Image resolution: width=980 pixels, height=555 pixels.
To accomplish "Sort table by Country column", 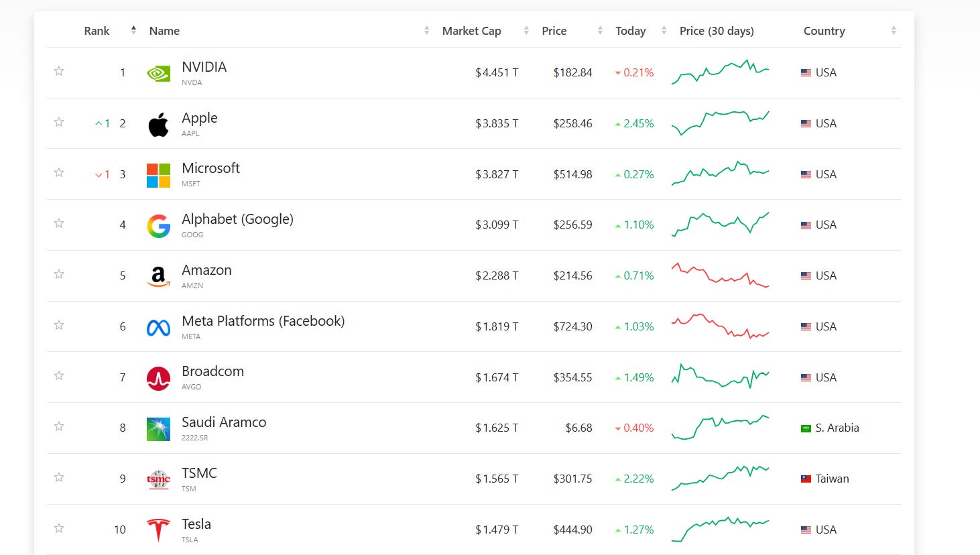I will click(824, 31).
